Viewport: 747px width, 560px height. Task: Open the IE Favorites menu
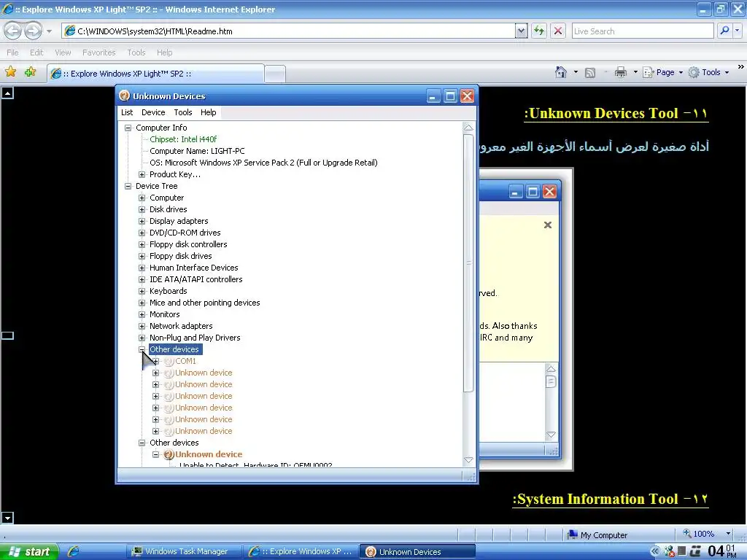pos(98,52)
